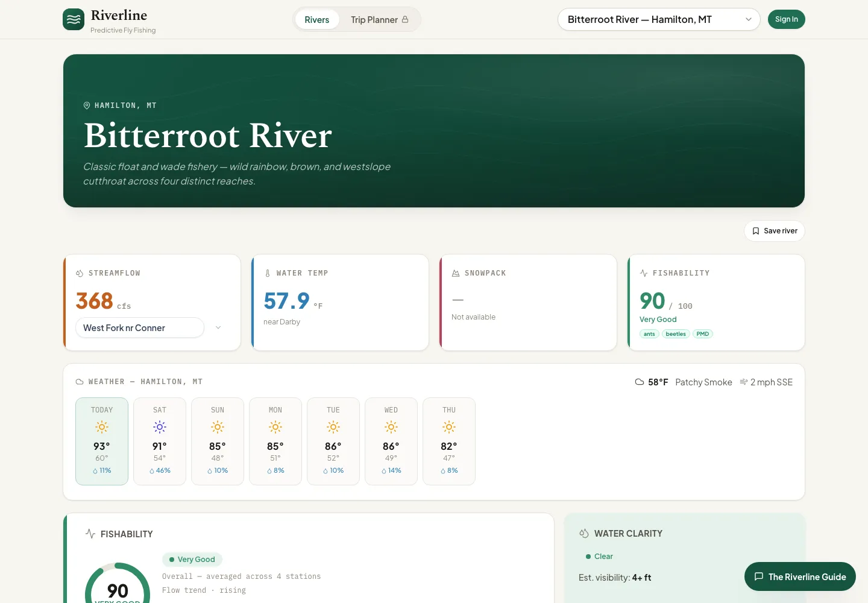
Task: Click the beetles fly tag
Action: click(676, 334)
